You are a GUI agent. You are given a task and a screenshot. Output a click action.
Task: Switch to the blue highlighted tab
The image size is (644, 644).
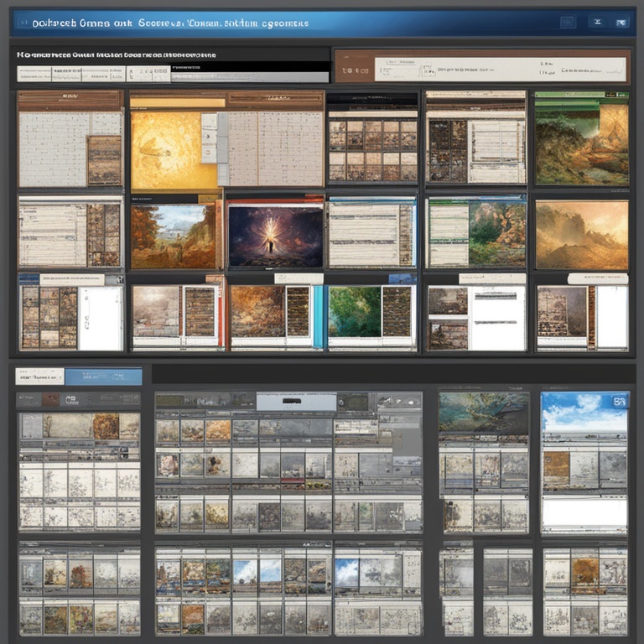[x=103, y=377]
